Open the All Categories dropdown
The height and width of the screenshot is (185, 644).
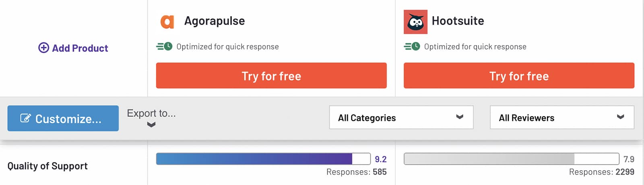pyautogui.click(x=401, y=117)
